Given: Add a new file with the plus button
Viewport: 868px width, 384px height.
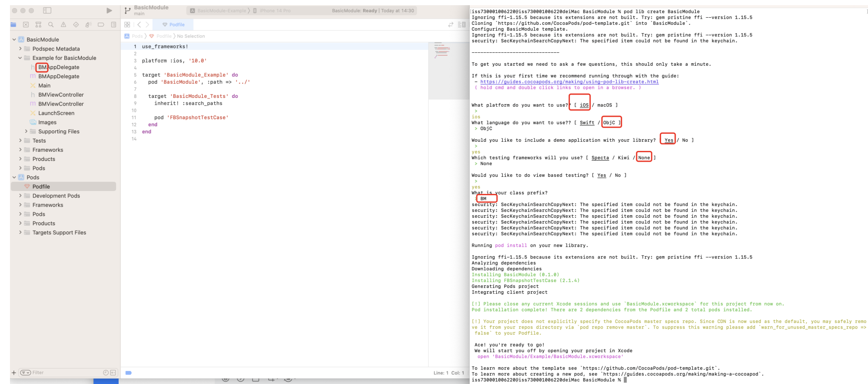Looking at the screenshot, I should click(x=14, y=373).
